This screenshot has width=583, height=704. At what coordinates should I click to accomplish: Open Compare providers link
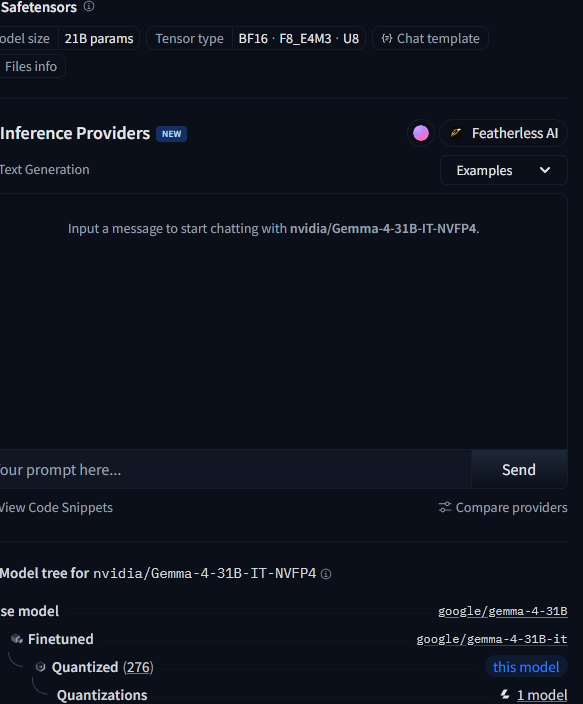(x=503, y=507)
